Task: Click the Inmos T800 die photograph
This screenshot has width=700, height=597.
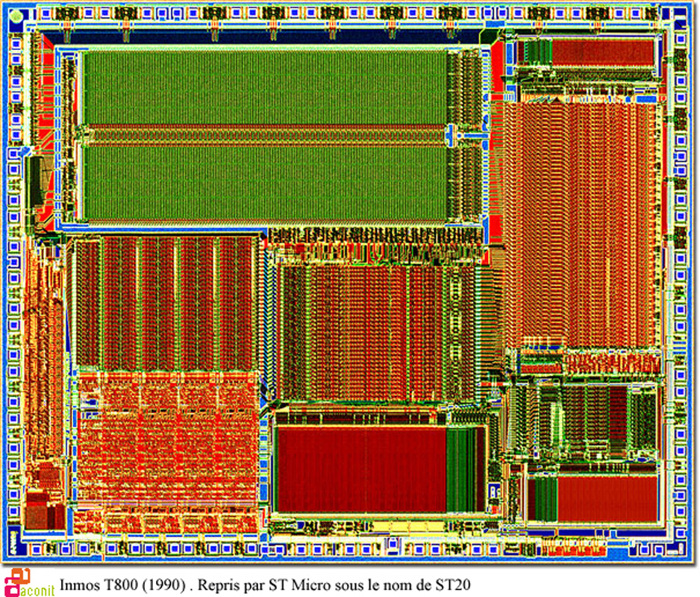Action: [x=349, y=282]
